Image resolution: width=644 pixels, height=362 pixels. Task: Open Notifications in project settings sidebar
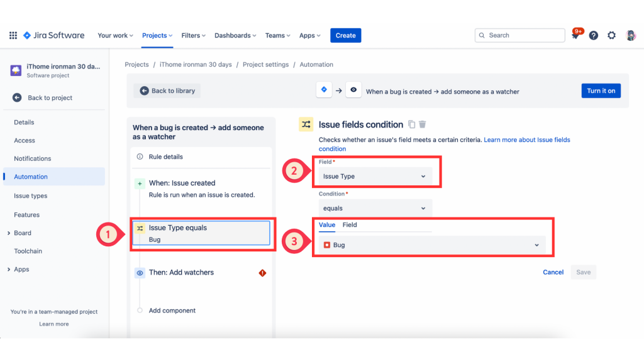(x=33, y=158)
